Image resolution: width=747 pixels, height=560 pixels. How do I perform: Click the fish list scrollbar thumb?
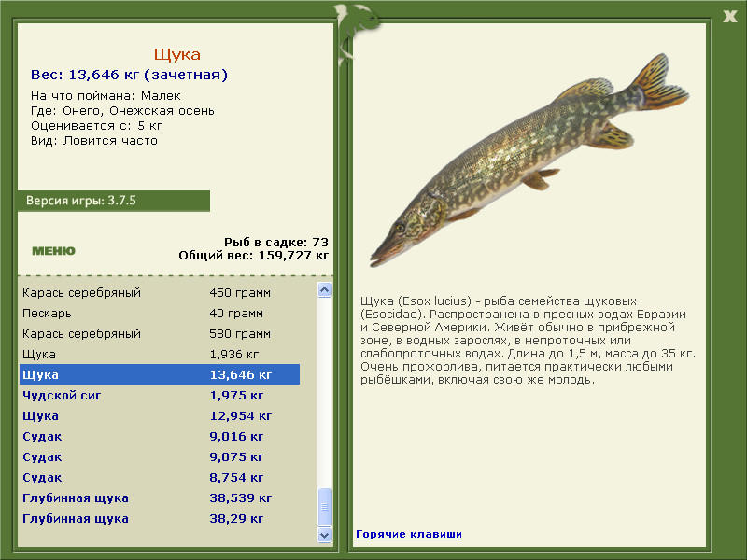[x=324, y=507]
